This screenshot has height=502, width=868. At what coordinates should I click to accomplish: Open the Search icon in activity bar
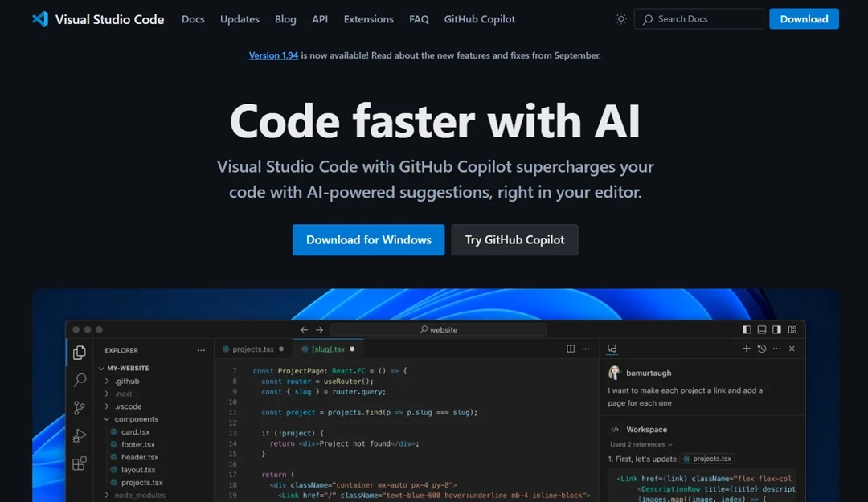pyautogui.click(x=80, y=380)
